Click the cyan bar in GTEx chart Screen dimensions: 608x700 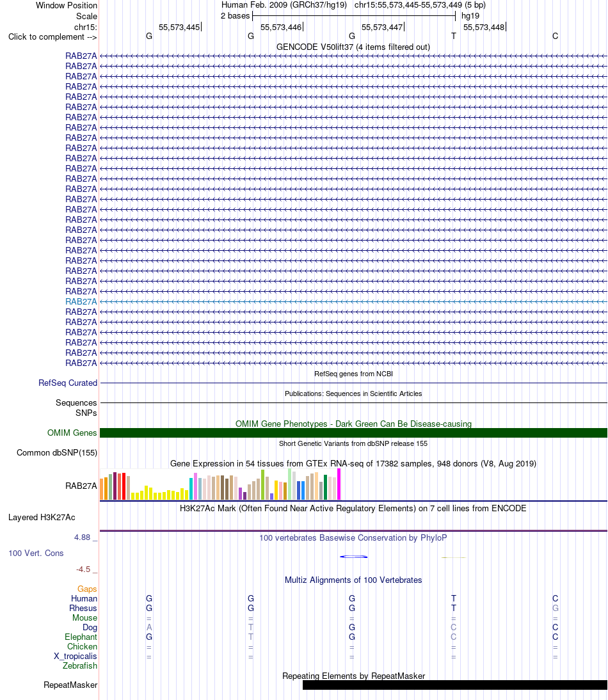click(x=191, y=488)
